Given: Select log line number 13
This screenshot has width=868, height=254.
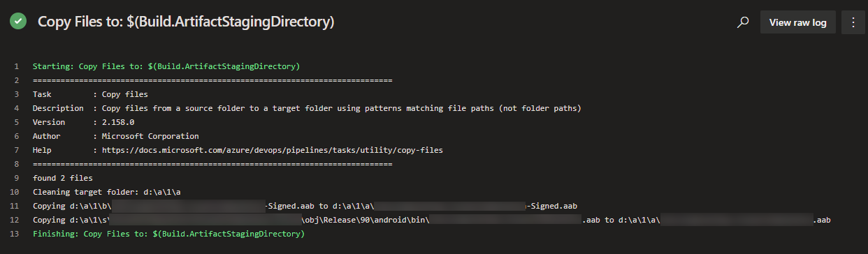Looking at the screenshot, I should 15,234.
